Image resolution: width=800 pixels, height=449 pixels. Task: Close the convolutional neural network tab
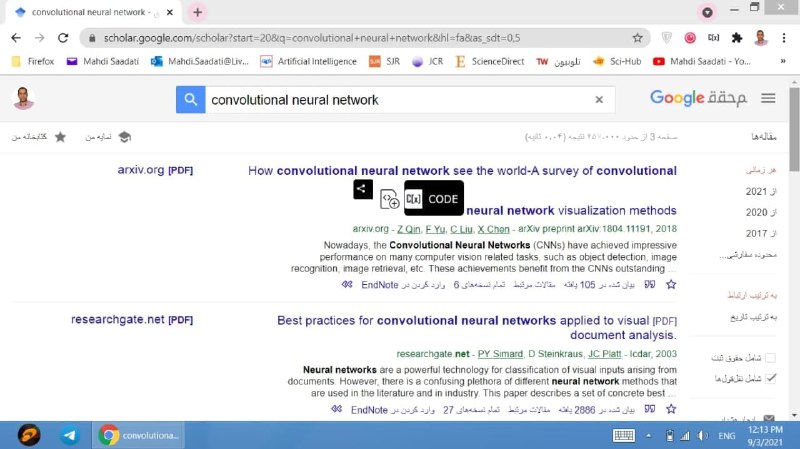[x=170, y=12]
